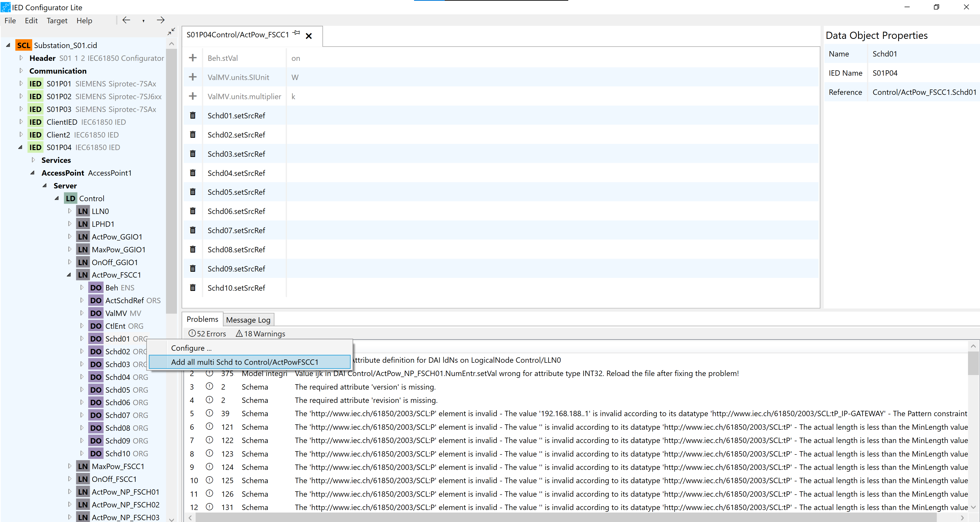Viewport: 980px width, 522px height.
Task: Click the plus icon beside Beh.stVal
Action: click(193, 58)
